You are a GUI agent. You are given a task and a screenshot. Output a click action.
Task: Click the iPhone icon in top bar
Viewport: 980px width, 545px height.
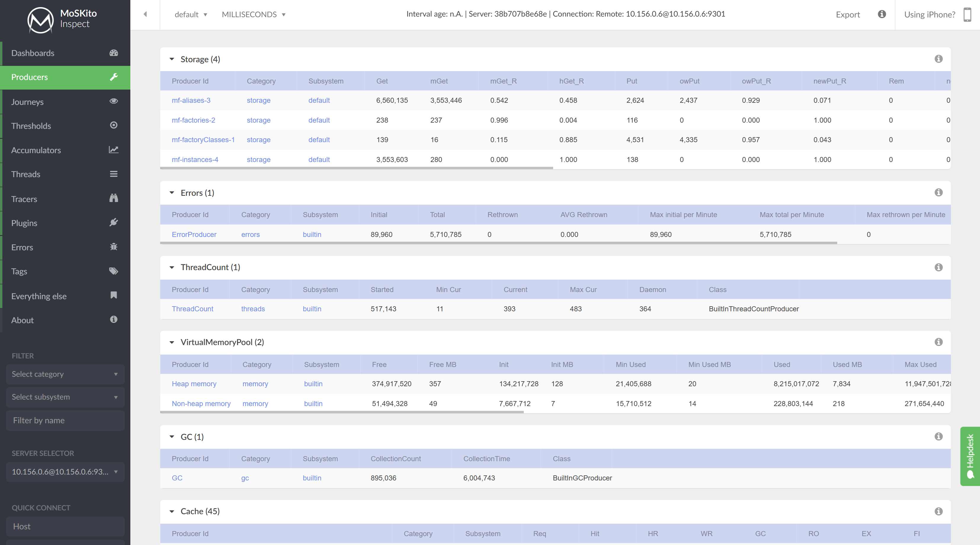coord(967,15)
